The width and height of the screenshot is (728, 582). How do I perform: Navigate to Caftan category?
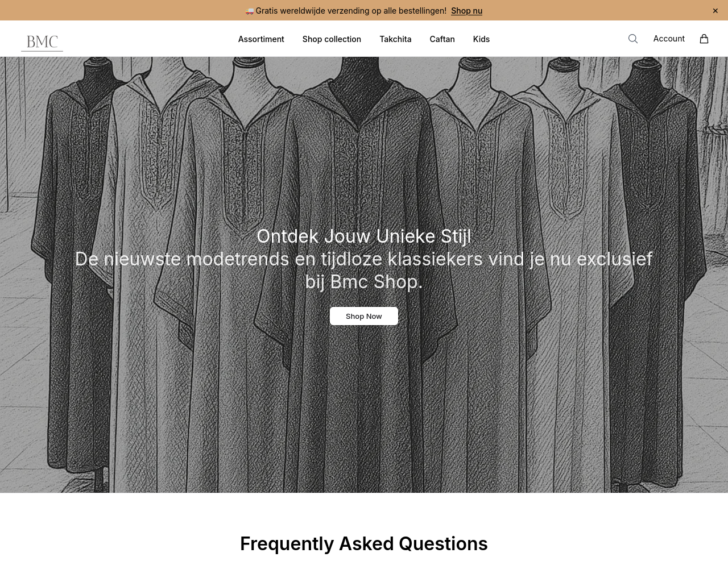pyautogui.click(x=442, y=39)
